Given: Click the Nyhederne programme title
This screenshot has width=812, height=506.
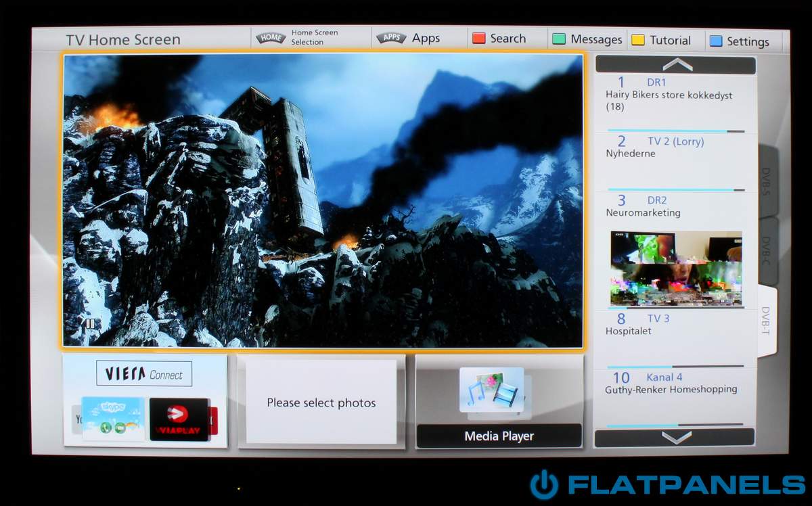Looking at the screenshot, I should click(x=631, y=154).
